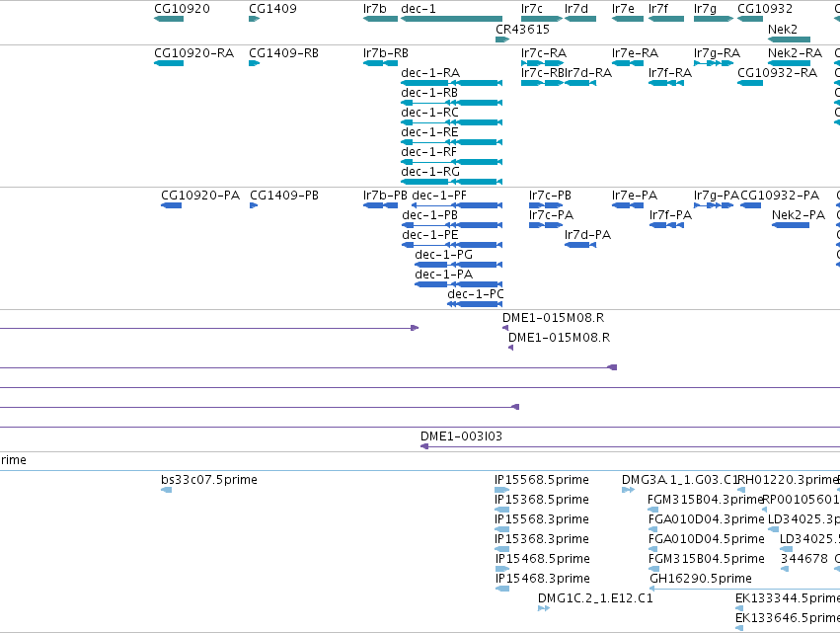This screenshot has width=840, height=633.
Task: Select the DMG3A.1_1.G03.C1 EST label
Action: coord(680,480)
